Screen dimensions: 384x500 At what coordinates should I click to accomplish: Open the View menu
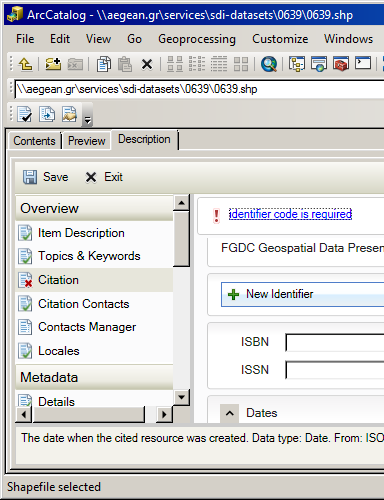pos(98,39)
